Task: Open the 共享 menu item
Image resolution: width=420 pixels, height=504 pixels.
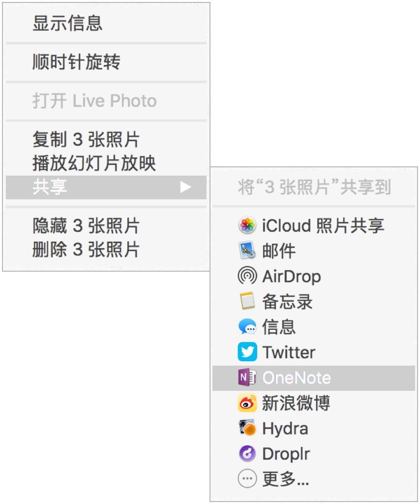Action: [106, 187]
